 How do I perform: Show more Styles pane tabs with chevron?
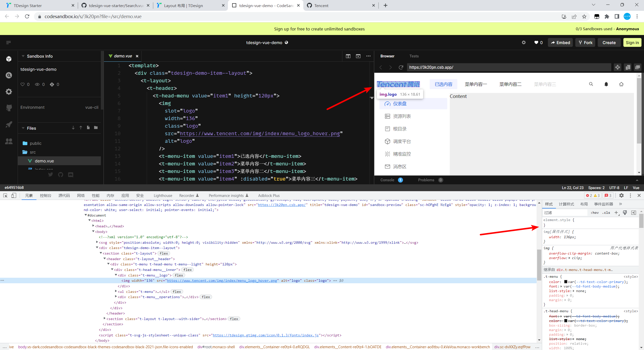pos(620,204)
